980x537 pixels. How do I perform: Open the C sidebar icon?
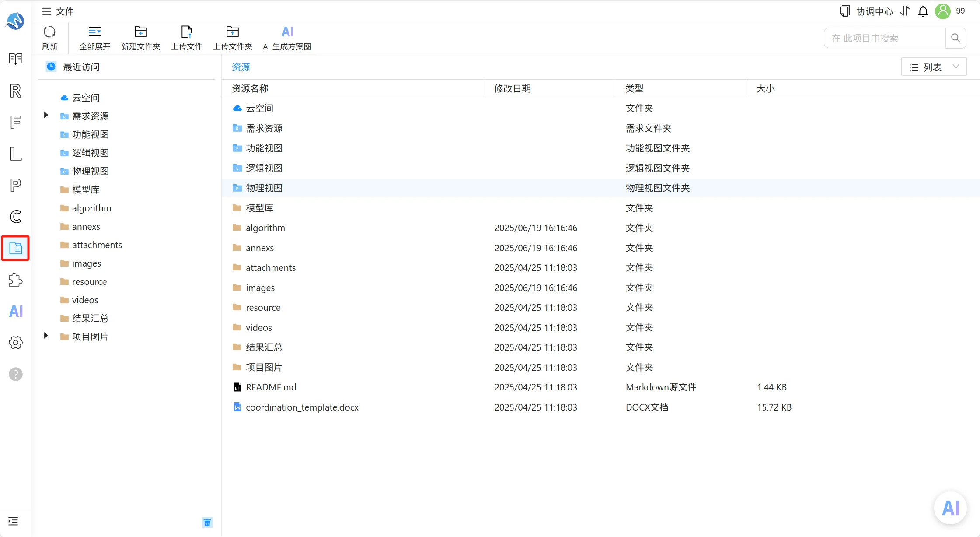[x=16, y=217]
